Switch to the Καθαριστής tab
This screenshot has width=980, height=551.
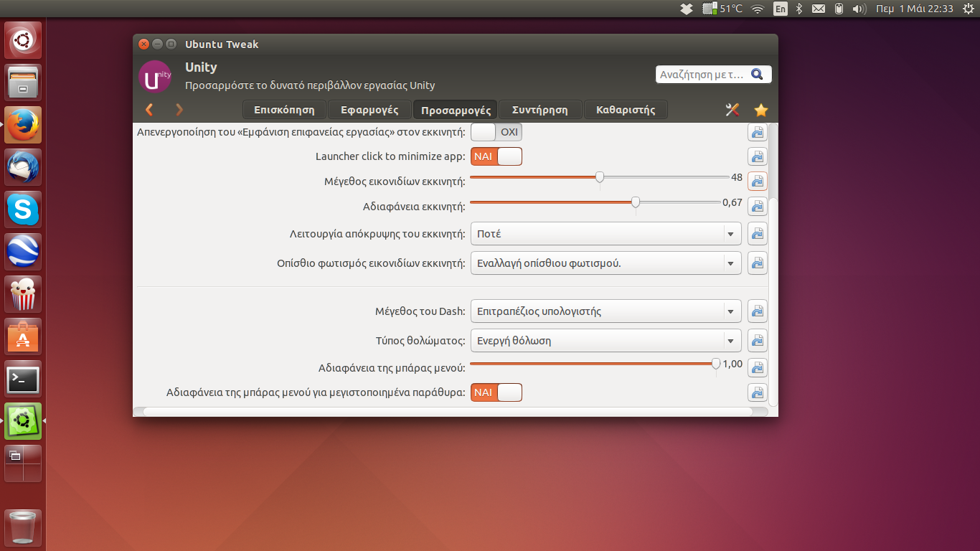[x=626, y=110]
